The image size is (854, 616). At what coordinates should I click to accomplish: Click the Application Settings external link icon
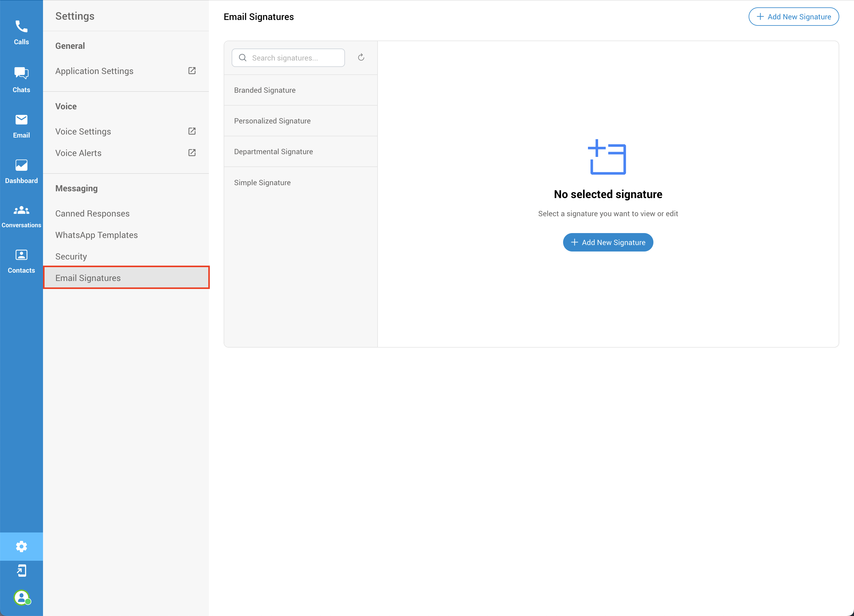pos(192,70)
